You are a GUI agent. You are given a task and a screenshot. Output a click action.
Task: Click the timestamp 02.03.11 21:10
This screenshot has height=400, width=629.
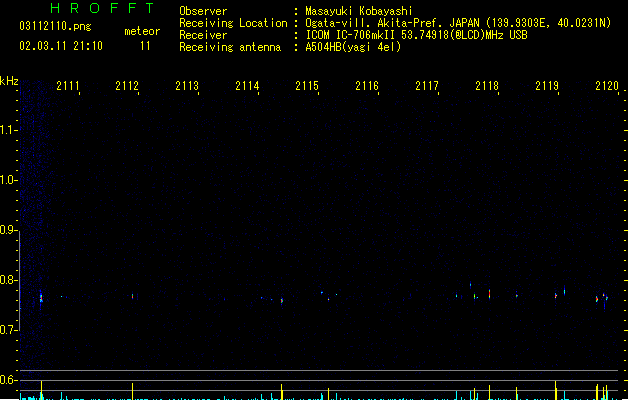point(61,46)
